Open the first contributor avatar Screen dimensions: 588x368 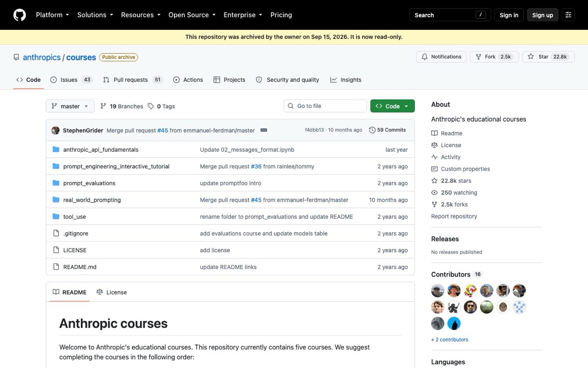coord(438,290)
